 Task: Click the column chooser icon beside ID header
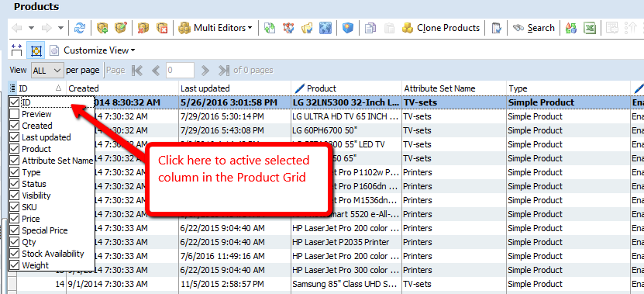(12, 88)
